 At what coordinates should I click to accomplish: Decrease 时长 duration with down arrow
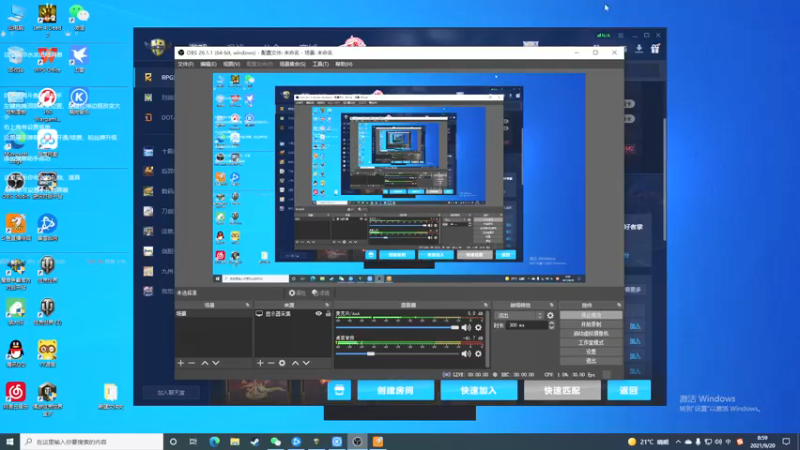[552, 327]
